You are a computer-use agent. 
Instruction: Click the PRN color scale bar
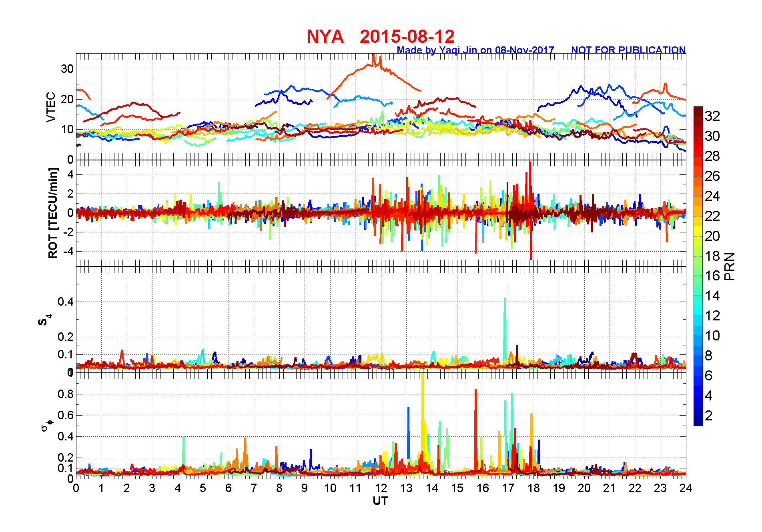point(698,266)
